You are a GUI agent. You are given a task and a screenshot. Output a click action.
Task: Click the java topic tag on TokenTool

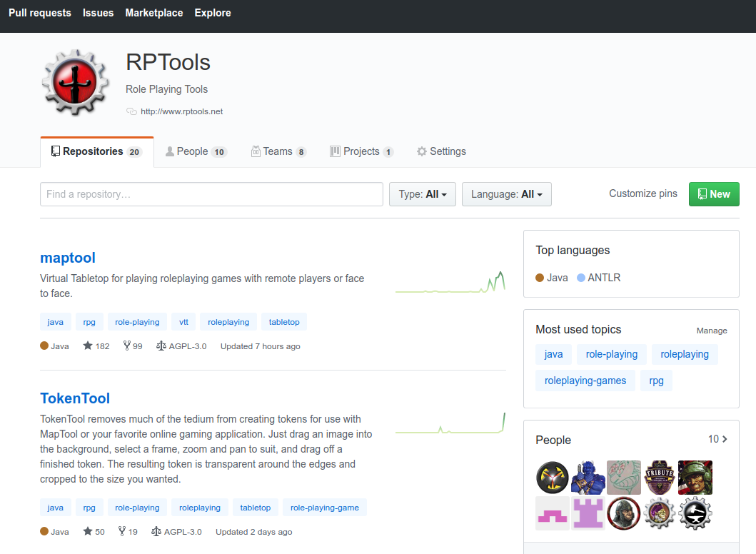pyautogui.click(x=56, y=508)
